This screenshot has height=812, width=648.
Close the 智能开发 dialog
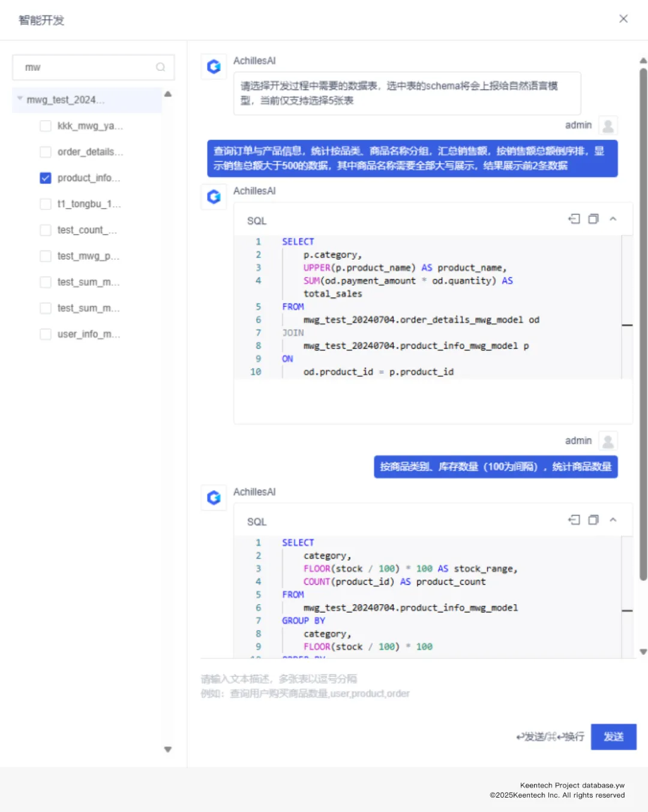[623, 19]
